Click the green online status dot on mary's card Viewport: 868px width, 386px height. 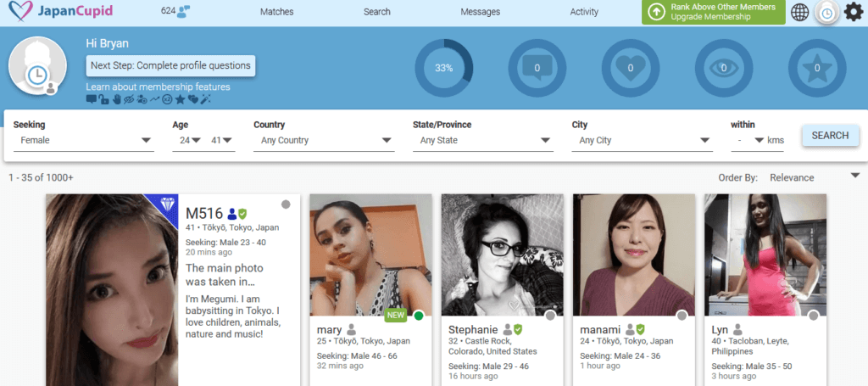point(419,315)
